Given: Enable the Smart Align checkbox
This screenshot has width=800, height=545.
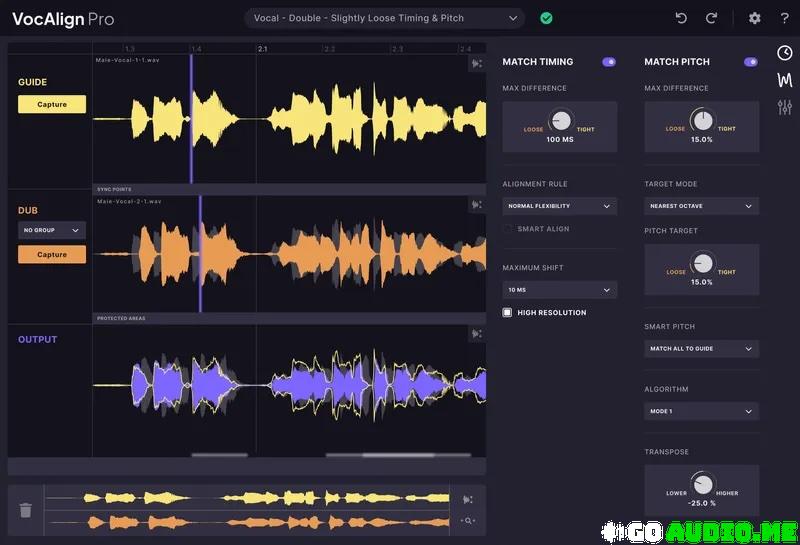Looking at the screenshot, I should (x=507, y=229).
